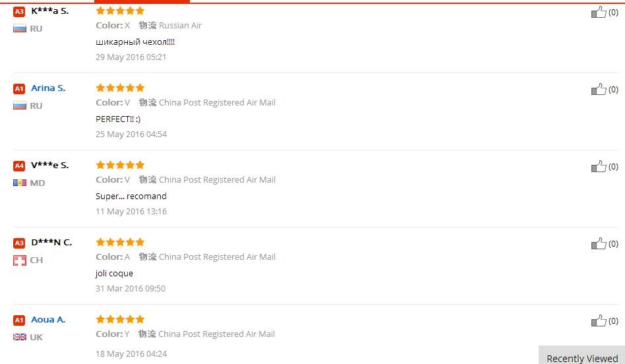Click five-star rating on Arina S. review
The width and height of the screenshot is (625, 364).
point(120,88)
